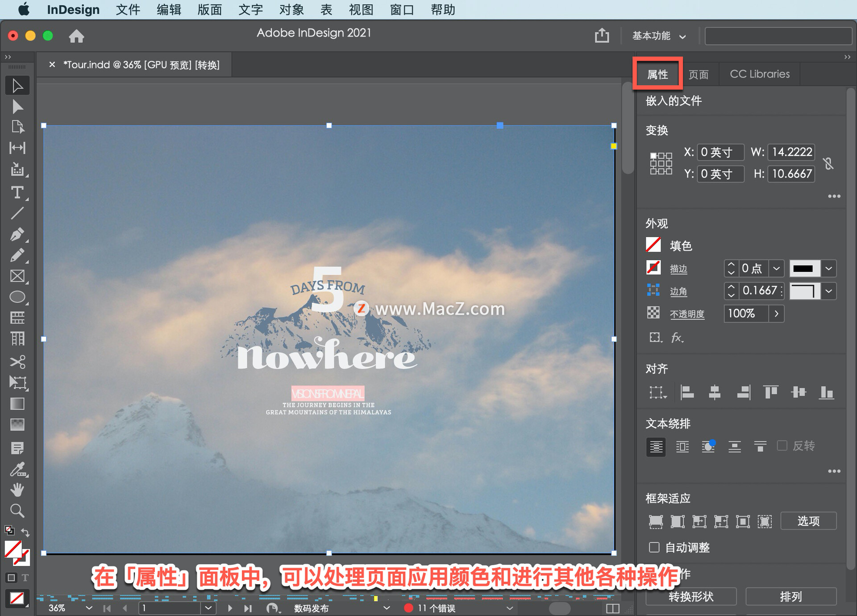Switch to CC Libraries tab

click(x=758, y=73)
